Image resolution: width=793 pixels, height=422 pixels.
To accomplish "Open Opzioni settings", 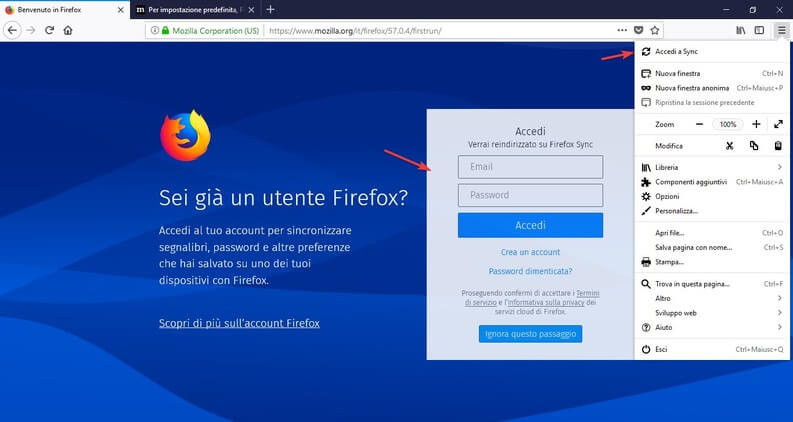I will pos(712,196).
